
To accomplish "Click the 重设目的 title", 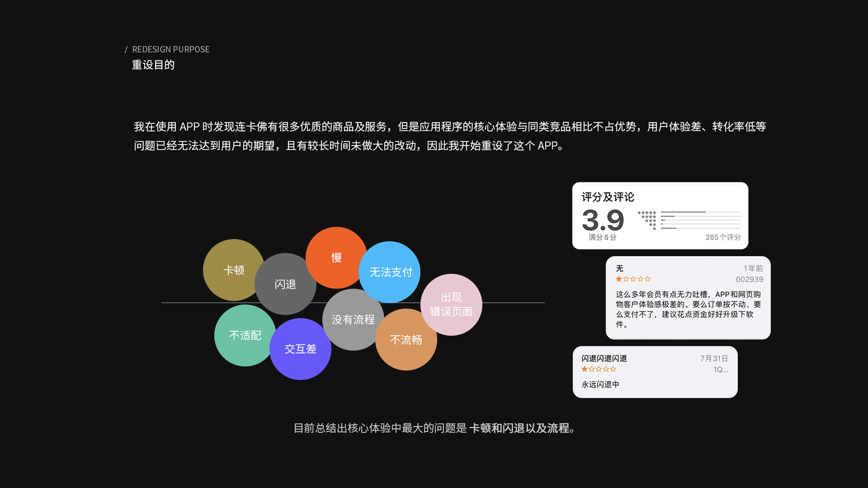I will 153,65.
